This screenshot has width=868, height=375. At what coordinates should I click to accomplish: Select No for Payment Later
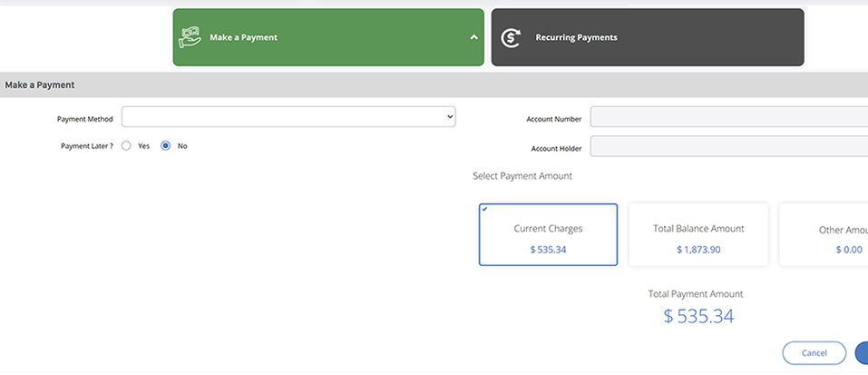click(166, 145)
